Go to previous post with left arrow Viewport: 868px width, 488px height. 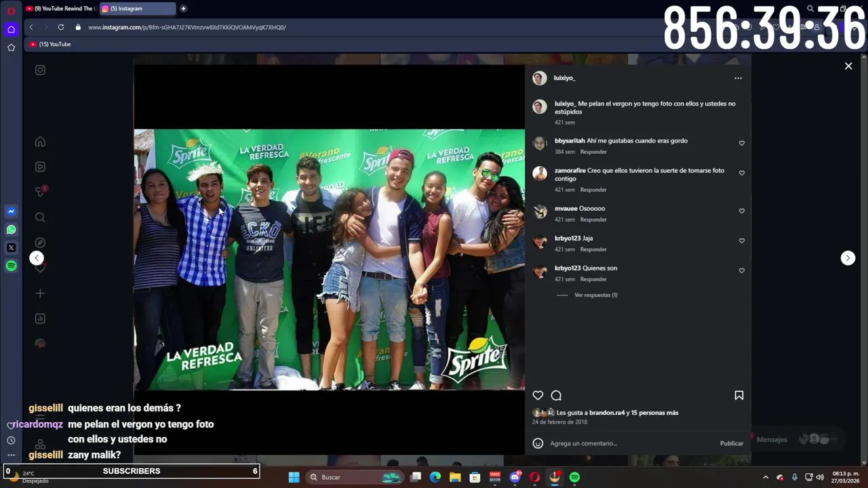click(x=37, y=258)
